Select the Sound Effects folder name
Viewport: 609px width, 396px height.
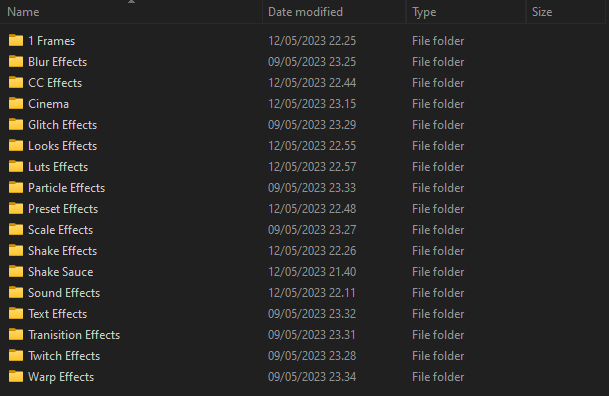[64, 292]
